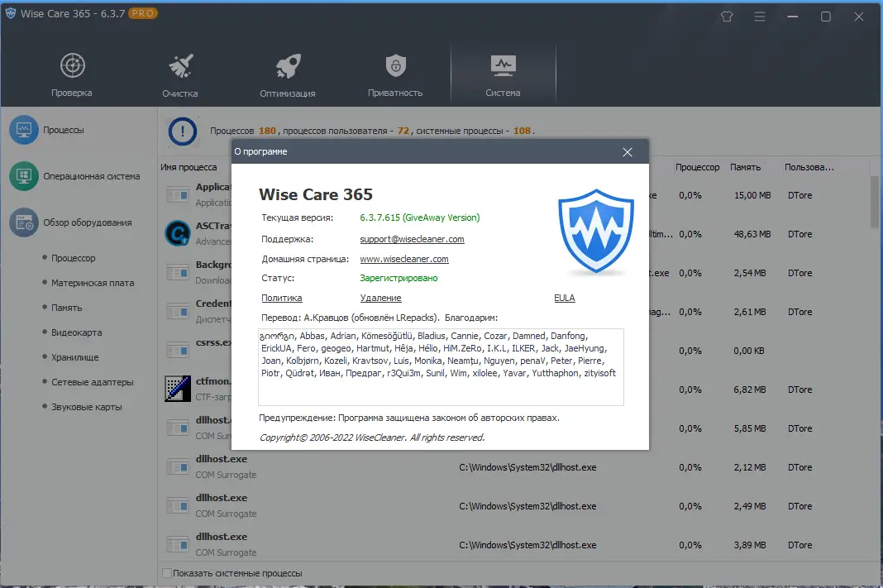Click the ASCTray process icon
This screenshot has height=588, width=883.
pos(178,233)
